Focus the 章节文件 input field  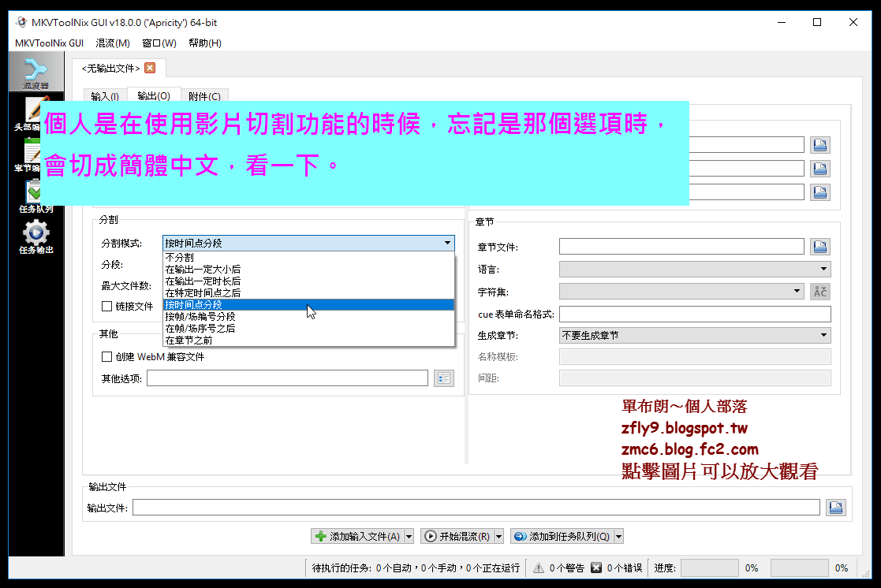[681, 247]
